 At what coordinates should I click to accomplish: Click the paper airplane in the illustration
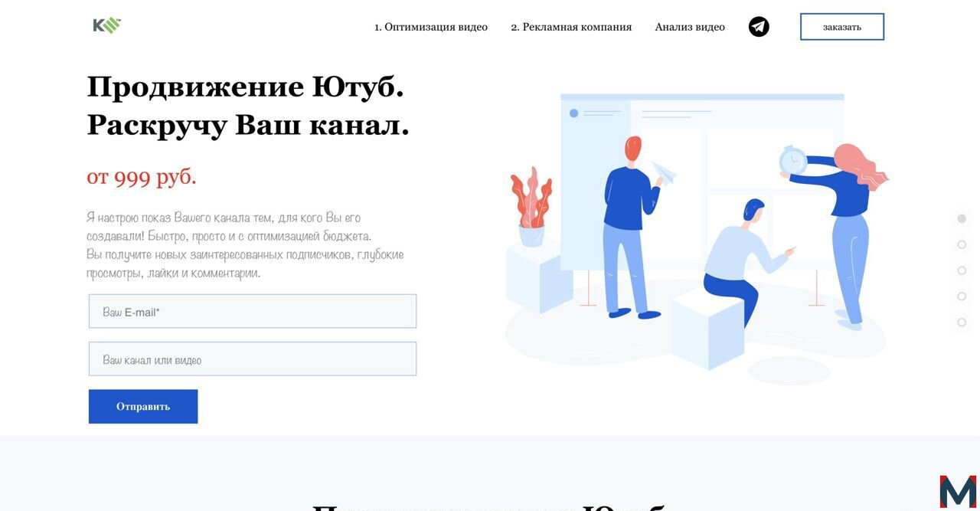tap(665, 172)
